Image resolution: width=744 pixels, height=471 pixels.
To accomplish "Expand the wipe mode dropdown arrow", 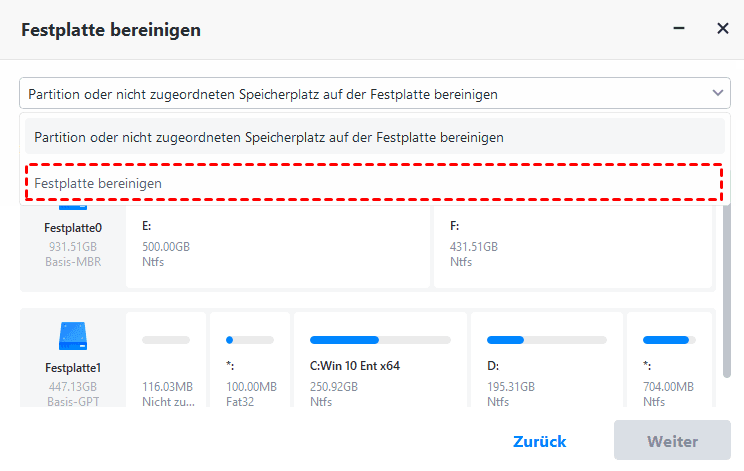I will [x=717, y=93].
